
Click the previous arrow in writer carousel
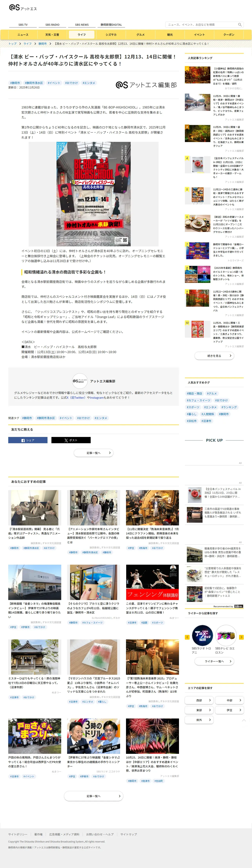pyautogui.click(x=187, y=637)
